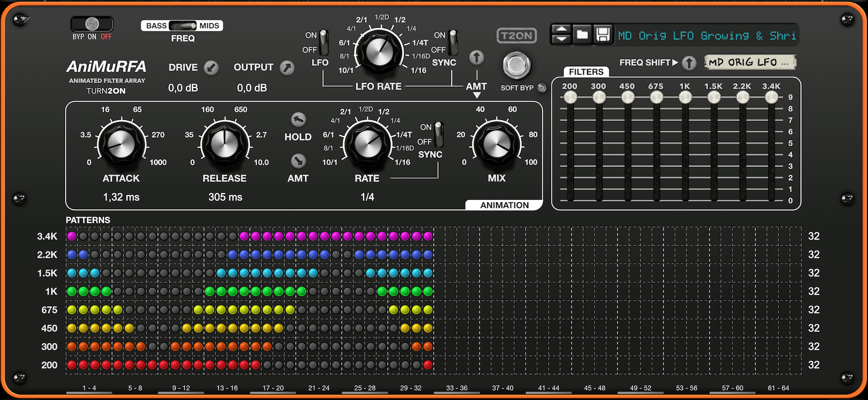The width and height of the screenshot is (868, 400).
Task: Click the SOFT BYP small indicator icon
Action: point(541,88)
